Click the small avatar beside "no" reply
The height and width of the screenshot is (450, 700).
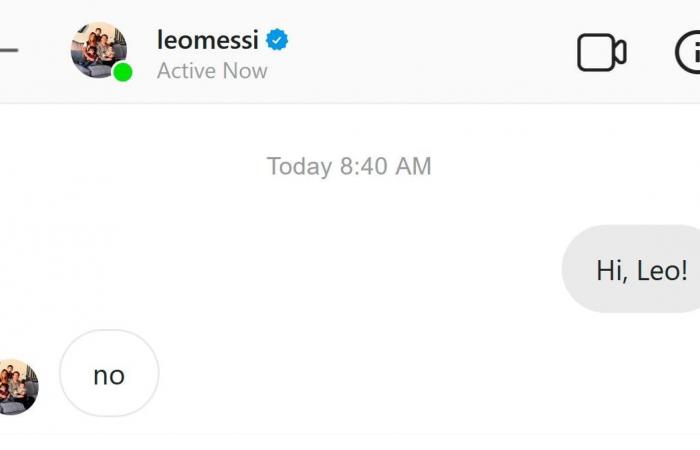[x=18, y=387]
